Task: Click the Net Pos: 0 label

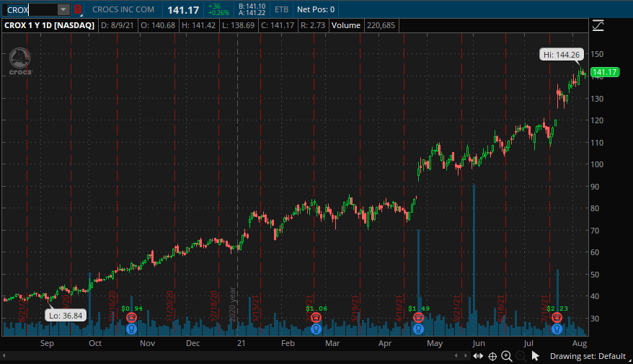Action: [x=316, y=9]
